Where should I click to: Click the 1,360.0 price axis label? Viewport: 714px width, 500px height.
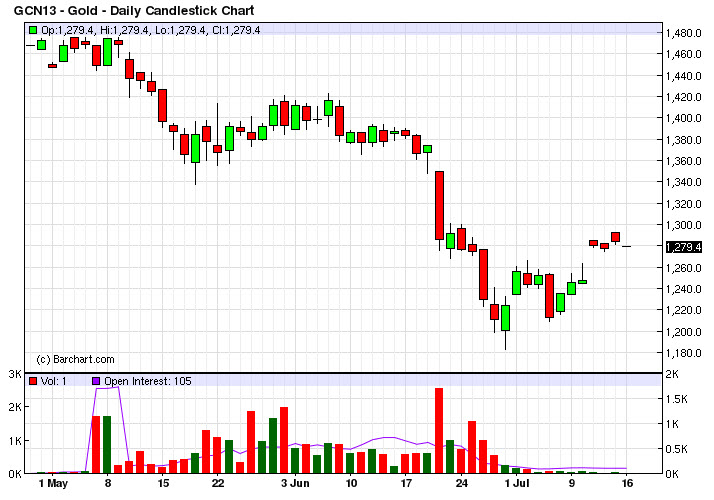point(683,161)
